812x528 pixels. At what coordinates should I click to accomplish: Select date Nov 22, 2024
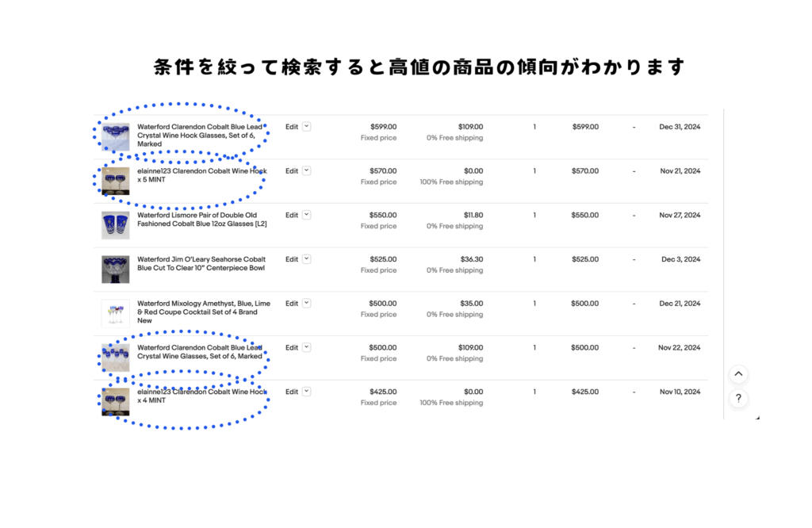[x=679, y=347]
